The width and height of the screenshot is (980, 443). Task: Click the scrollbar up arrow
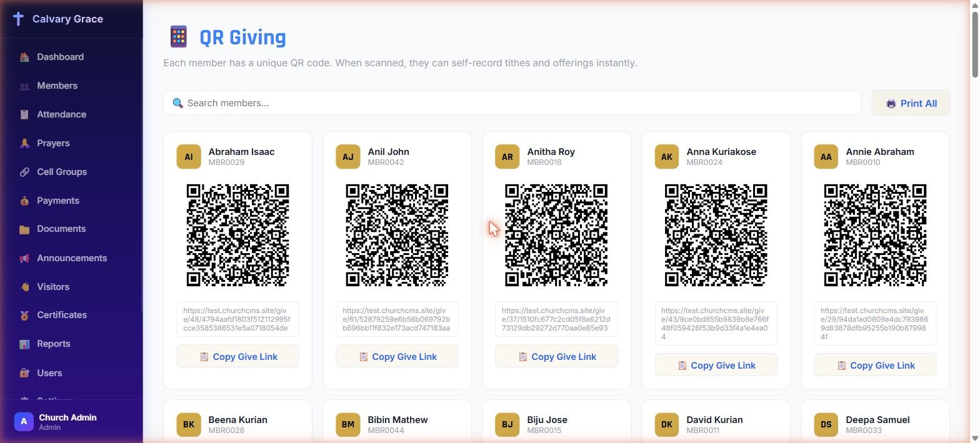point(974,5)
